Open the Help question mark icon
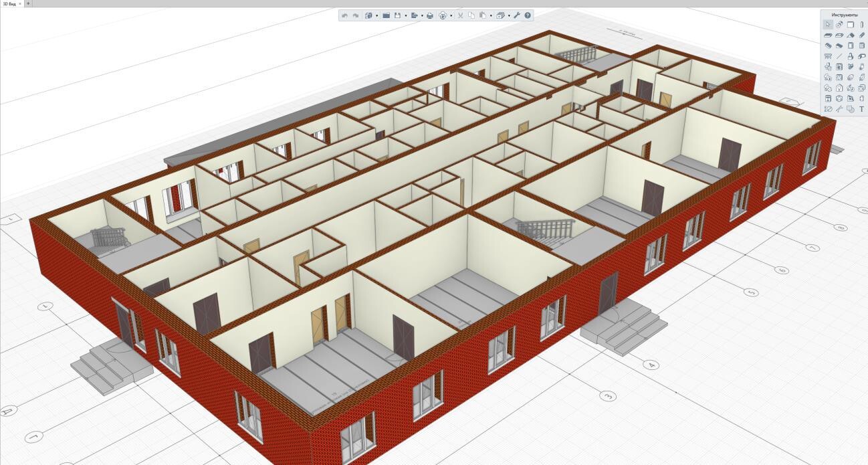Image resolution: width=868 pixels, height=465 pixels. 528,15
